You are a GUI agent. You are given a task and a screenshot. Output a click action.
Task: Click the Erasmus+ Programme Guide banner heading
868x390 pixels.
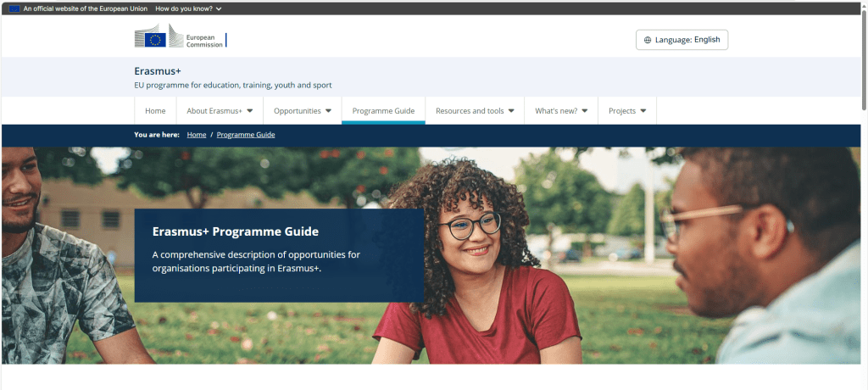[236, 231]
